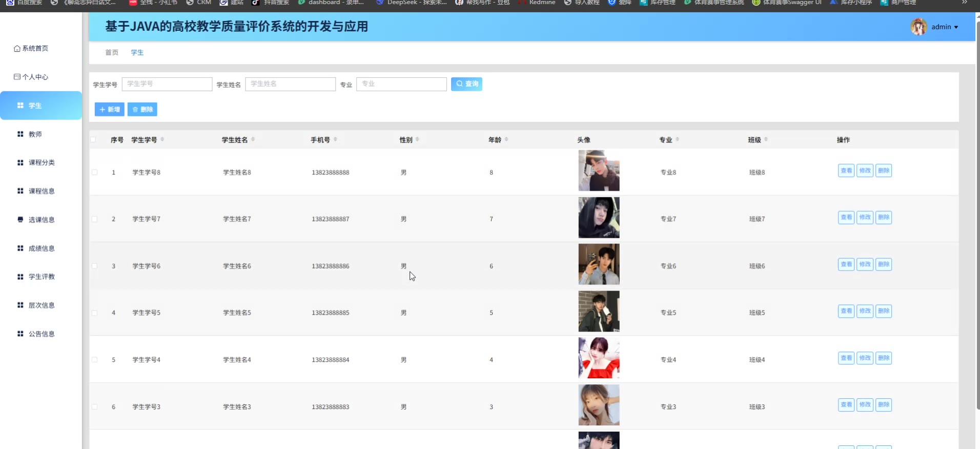The height and width of the screenshot is (449, 980).
Task: Go to 首页 in the breadcrumb
Action: [x=112, y=52]
